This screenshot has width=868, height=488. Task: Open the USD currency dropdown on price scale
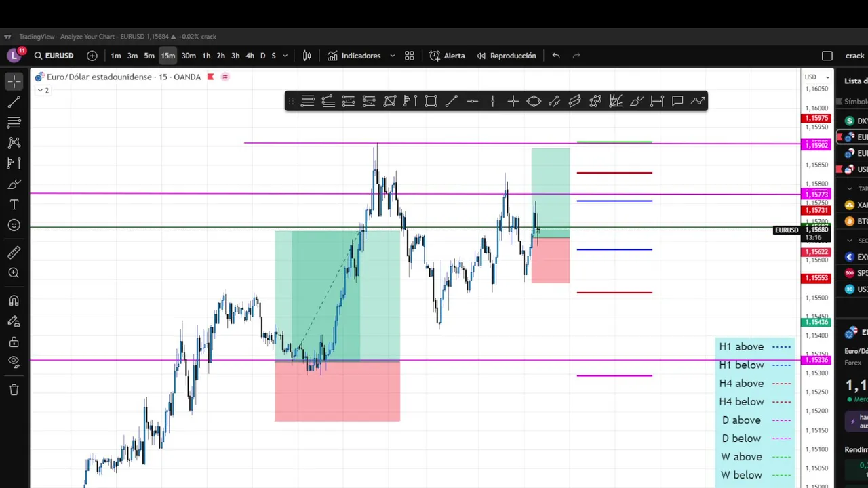click(x=816, y=77)
